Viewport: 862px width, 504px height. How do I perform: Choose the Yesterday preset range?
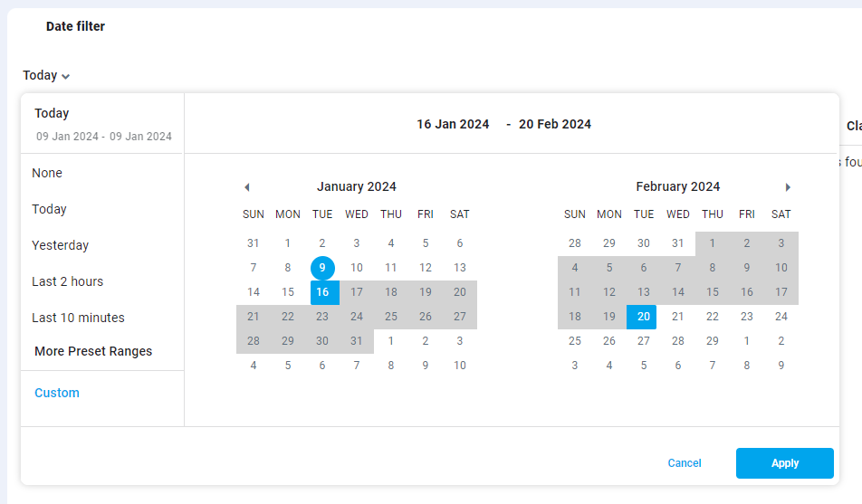pyautogui.click(x=60, y=245)
